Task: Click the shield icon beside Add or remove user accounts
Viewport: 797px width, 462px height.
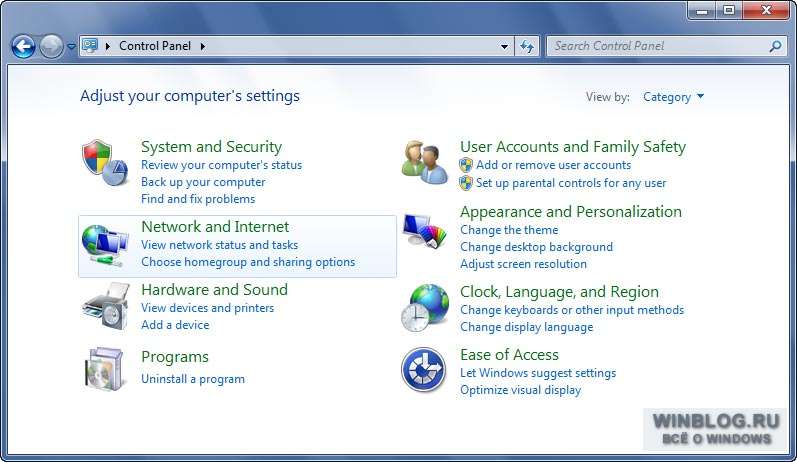Action: [466, 165]
